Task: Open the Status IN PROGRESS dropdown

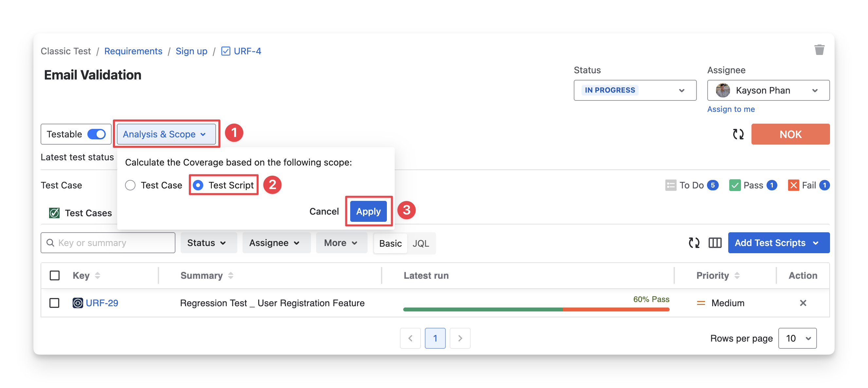Action: coord(635,90)
